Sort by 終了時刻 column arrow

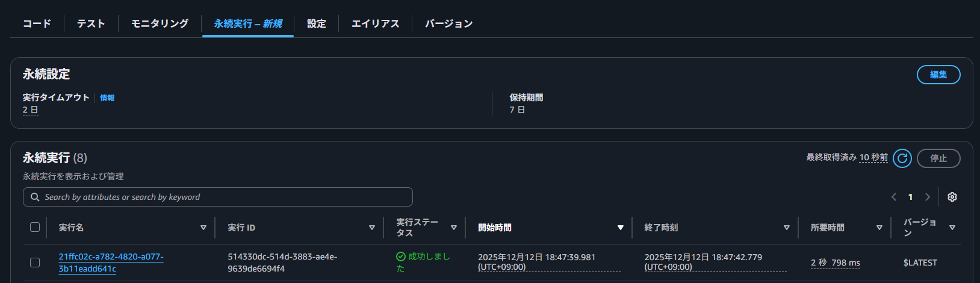tap(787, 228)
